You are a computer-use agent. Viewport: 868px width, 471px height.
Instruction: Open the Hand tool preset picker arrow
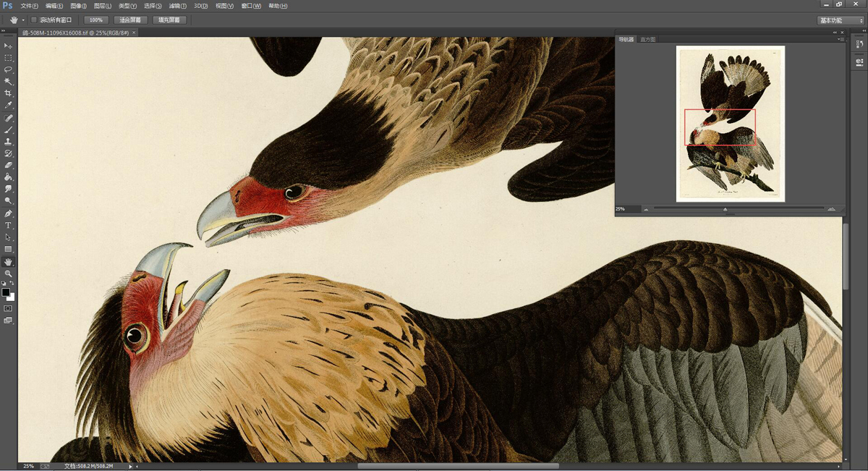23,20
